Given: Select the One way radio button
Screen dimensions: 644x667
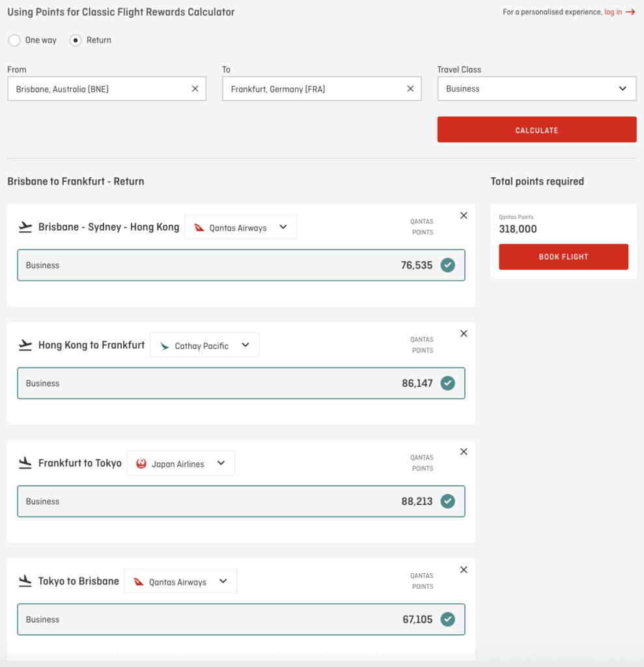Looking at the screenshot, I should [x=14, y=40].
